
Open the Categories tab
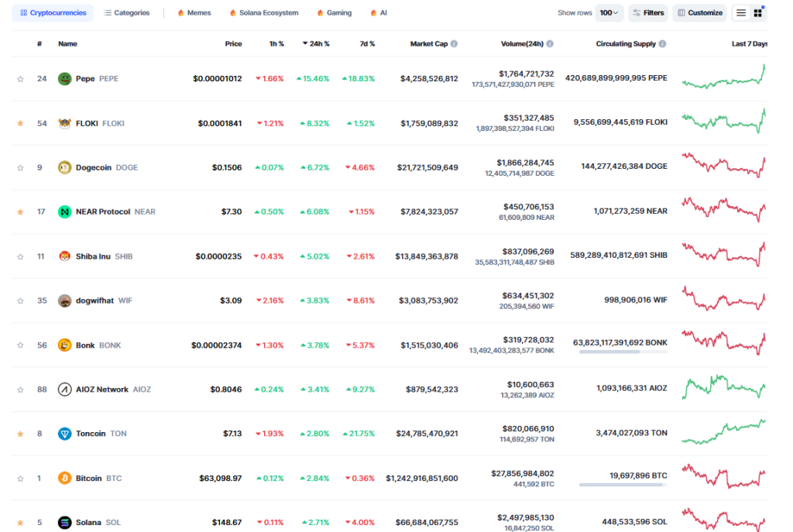126,13
